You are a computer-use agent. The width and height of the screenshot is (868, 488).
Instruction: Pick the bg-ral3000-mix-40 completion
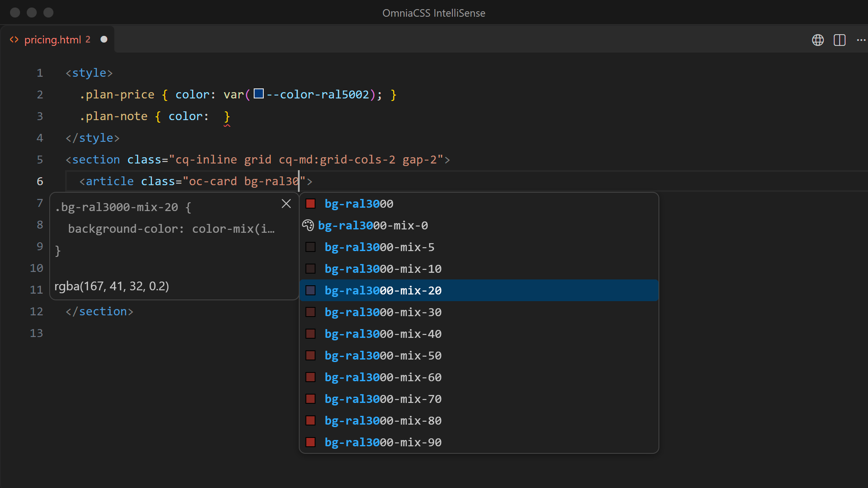(x=479, y=334)
